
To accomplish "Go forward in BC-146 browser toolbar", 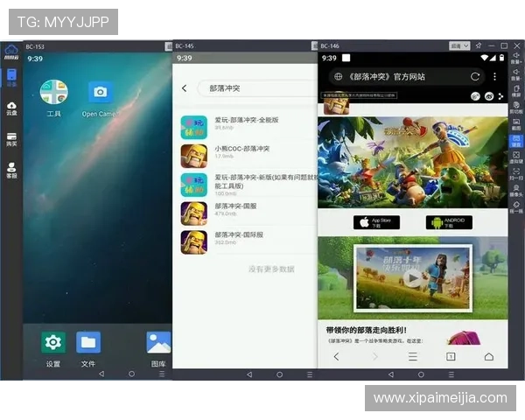I will 374,357.
